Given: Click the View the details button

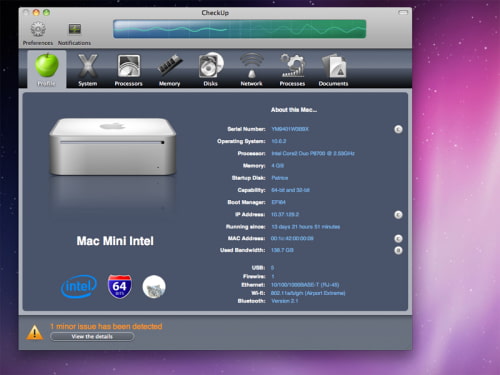Looking at the screenshot, I should point(92,337).
